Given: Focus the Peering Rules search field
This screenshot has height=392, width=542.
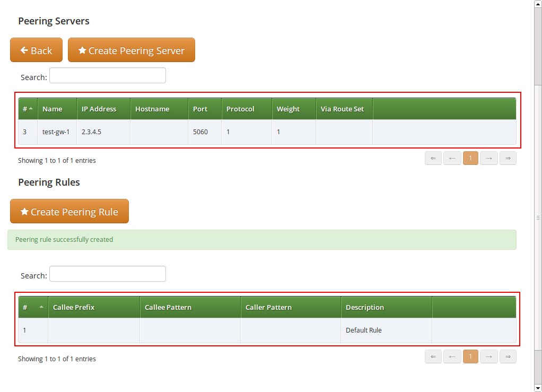Looking at the screenshot, I should pyautogui.click(x=108, y=274).
